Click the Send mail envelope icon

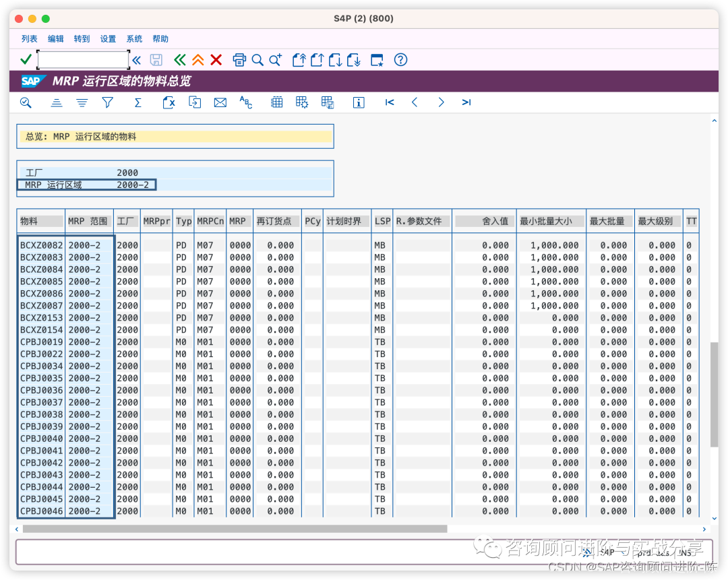click(220, 102)
